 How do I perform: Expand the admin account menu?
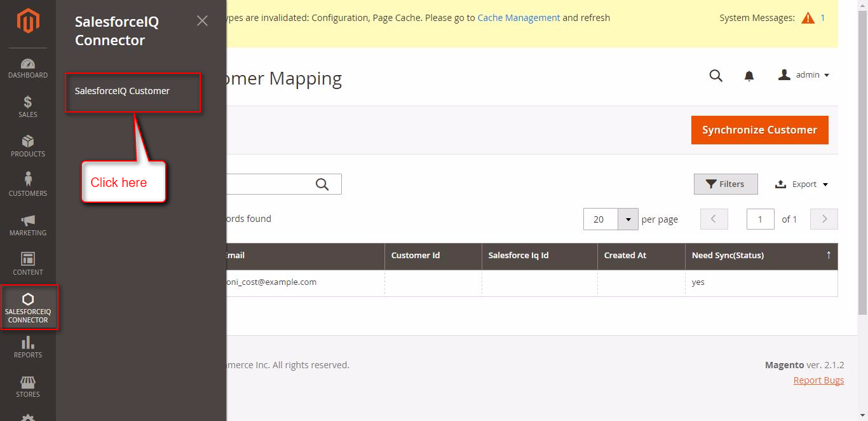(804, 74)
